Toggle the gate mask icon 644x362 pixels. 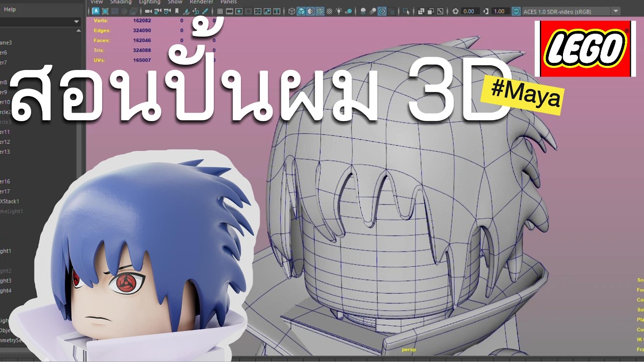249,11
